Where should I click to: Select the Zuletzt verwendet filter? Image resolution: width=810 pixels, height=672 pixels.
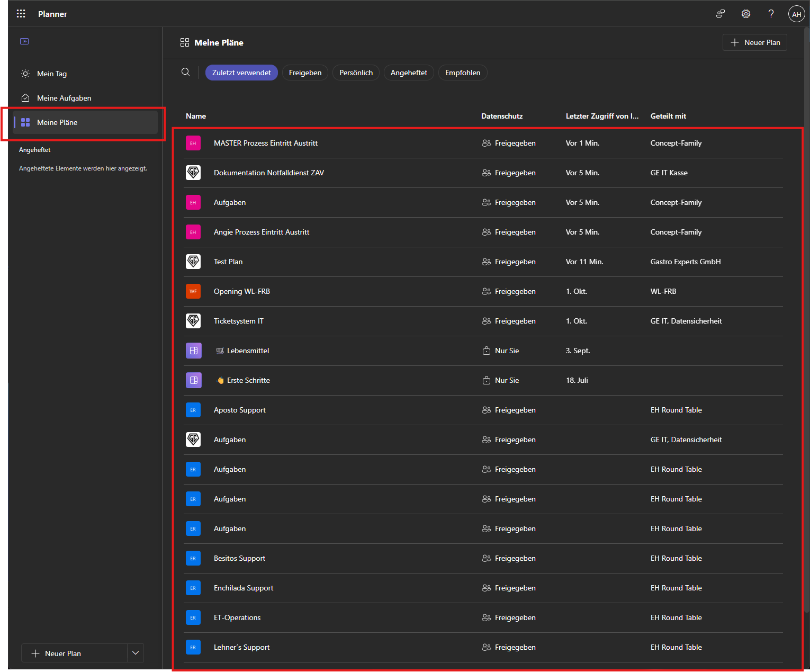(241, 73)
